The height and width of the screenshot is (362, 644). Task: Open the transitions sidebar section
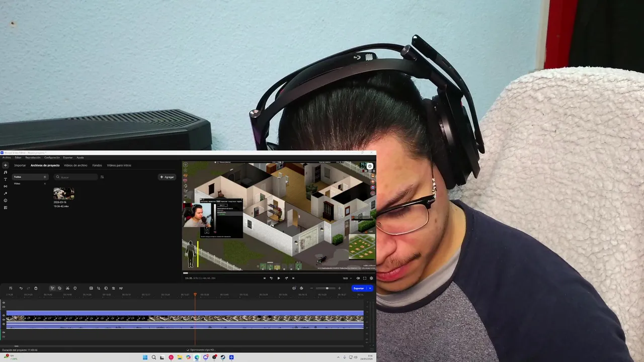click(x=6, y=187)
